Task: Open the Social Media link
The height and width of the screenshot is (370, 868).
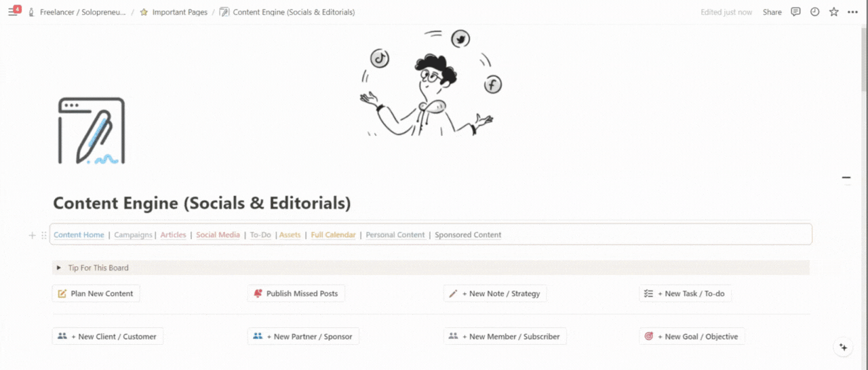Action: pyautogui.click(x=218, y=235)
